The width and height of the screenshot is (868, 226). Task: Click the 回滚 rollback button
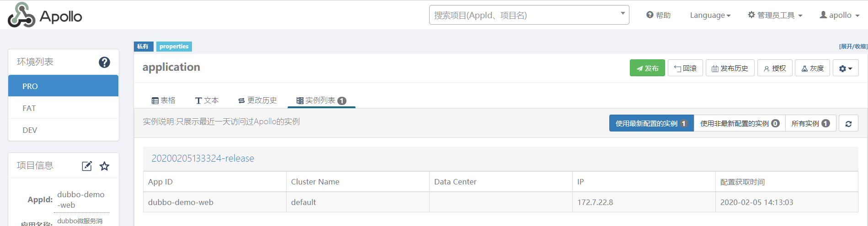(x=685, y=68)
